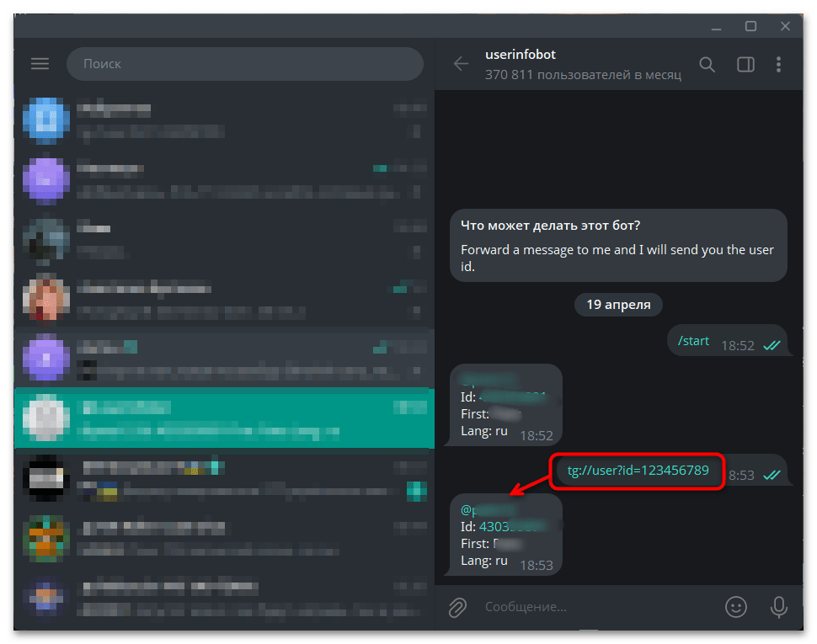Click the Id link starting with 4303

513,526
